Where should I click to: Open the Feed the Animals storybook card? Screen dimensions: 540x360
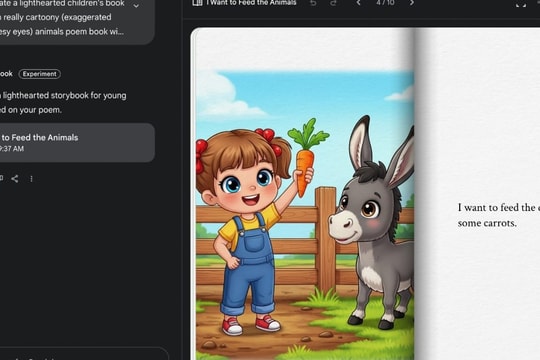pyautogui.click(x=77, y=143)
